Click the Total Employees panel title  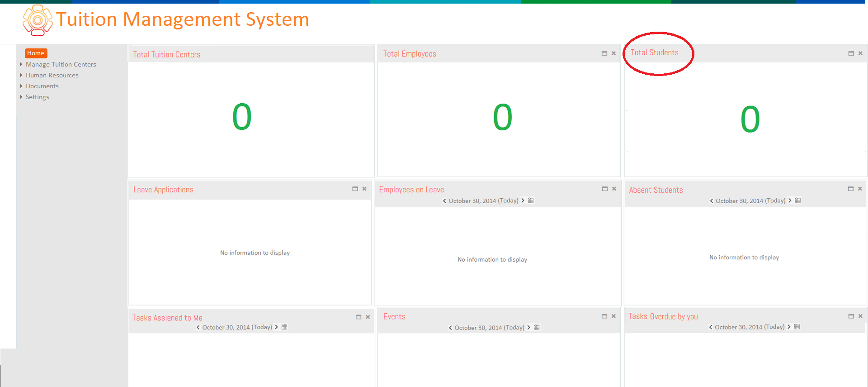(x=410, y=54)
